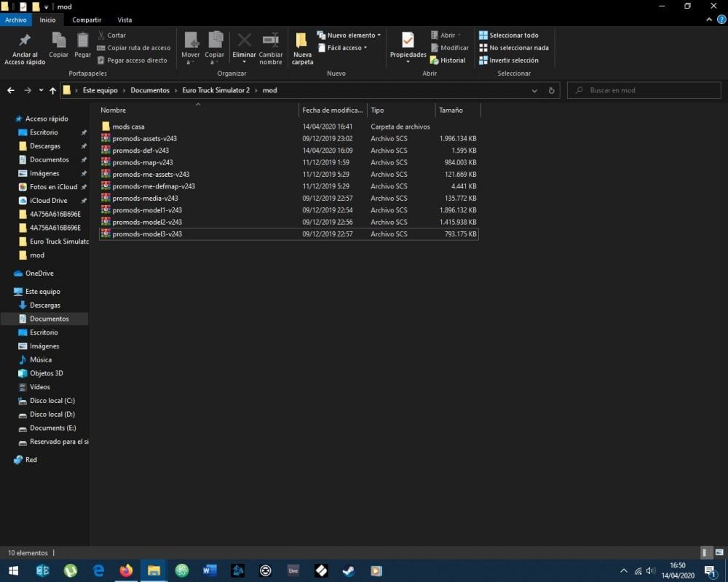Refresh the current folder view
Viewport: 728px width, 582px height.
tap(551, 90)
